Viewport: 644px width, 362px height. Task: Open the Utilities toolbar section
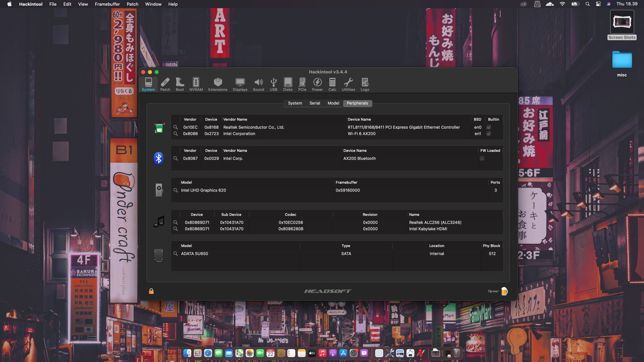[x=348, y=84]
